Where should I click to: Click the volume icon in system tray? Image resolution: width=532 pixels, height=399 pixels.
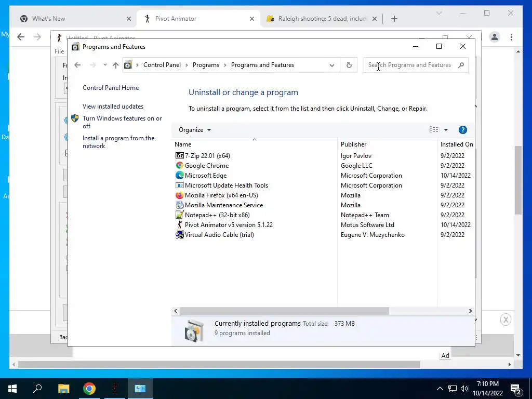pos(464,389)
